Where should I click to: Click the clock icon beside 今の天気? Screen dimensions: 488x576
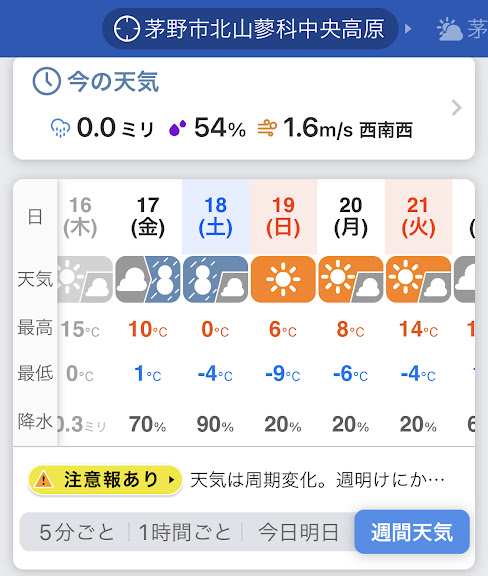click(x=47, y=81)
